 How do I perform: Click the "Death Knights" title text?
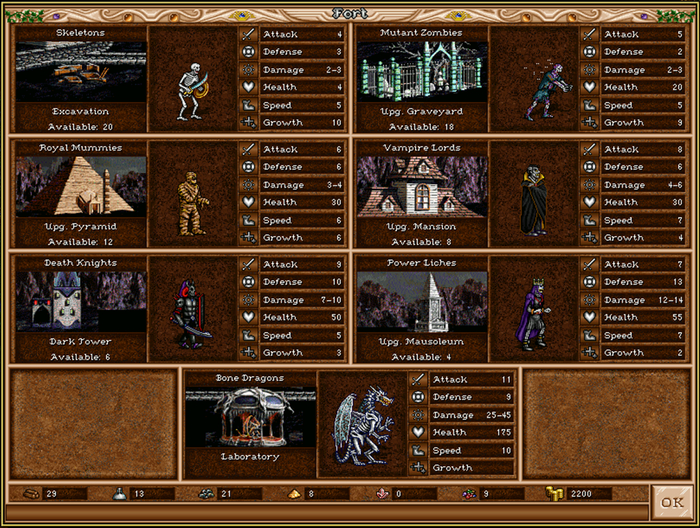coord(80,263)
